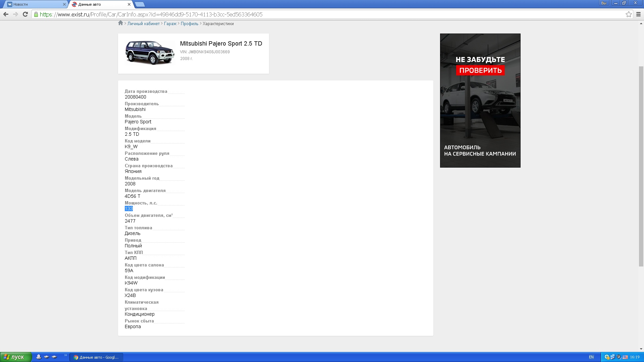Open new tab button

[140, 4]
